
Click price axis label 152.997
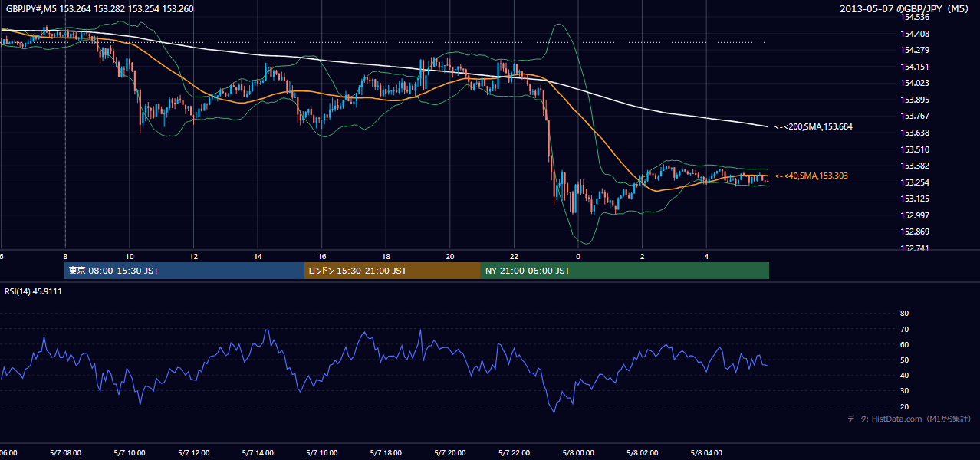[x=914, y=215]
